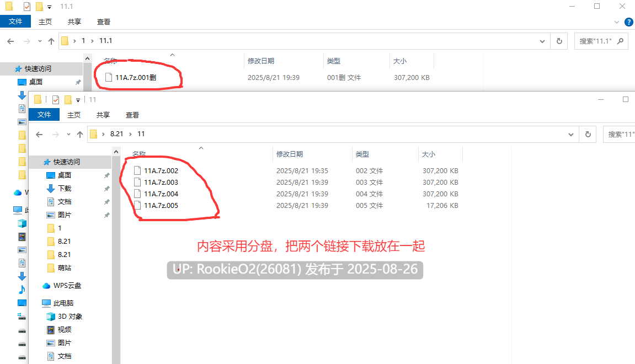This screenshot has height=364, width=635.
Task: Open 查看 tab in the 11 window
Action: 132,115
